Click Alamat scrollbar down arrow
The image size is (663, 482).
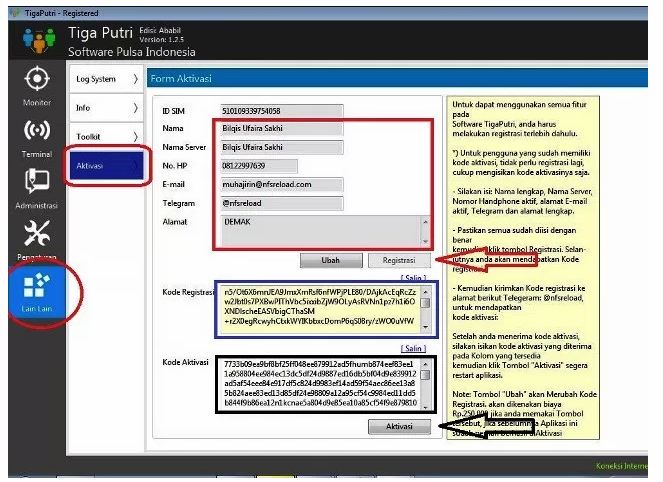[425, 241]
